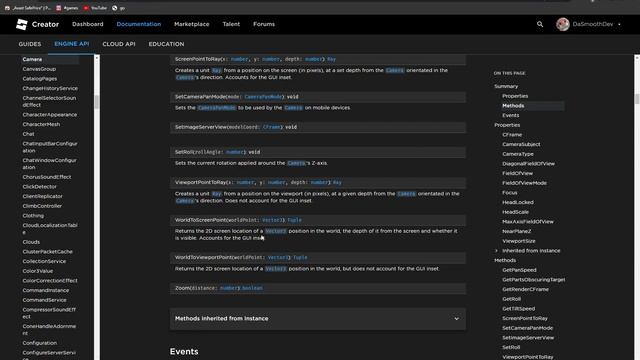Image resolution: width=640 pixels, height=360 pixels.
Task: Jump to FieldOfViewMode in outline
Action: pos(524,183)
